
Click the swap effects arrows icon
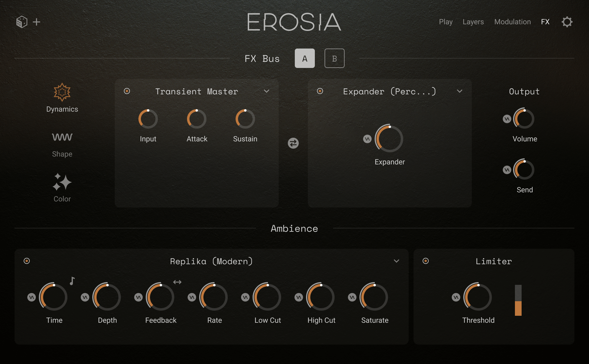click(293, 143)
